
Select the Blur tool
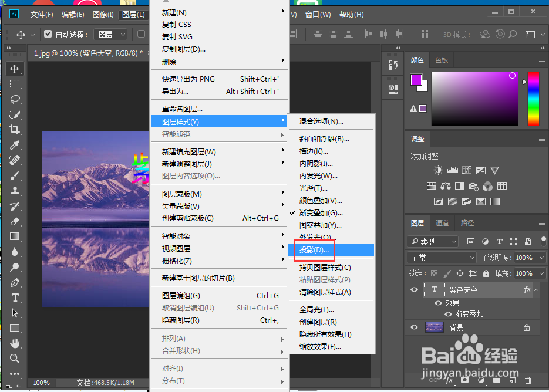tap(14, 252)
